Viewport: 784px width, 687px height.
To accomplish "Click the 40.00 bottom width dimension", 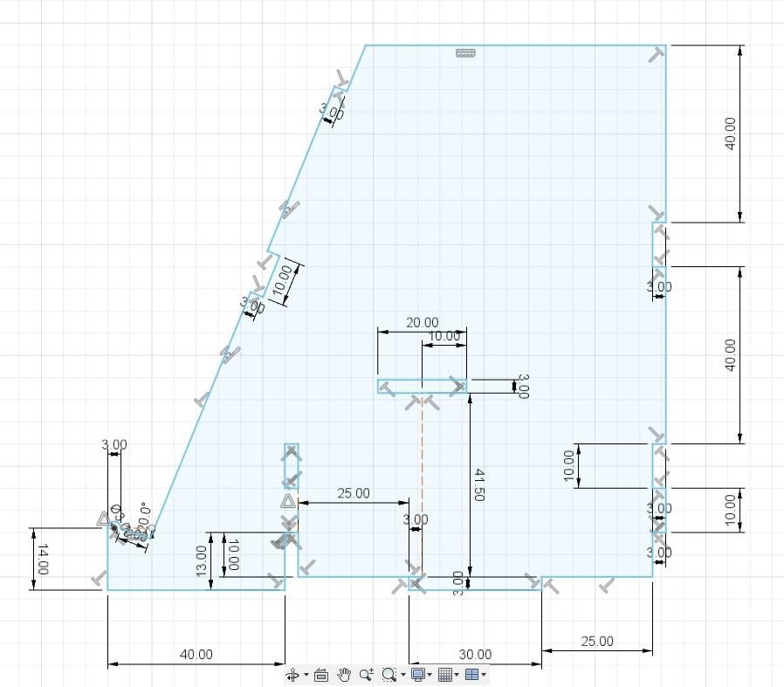I will [196, 654].
